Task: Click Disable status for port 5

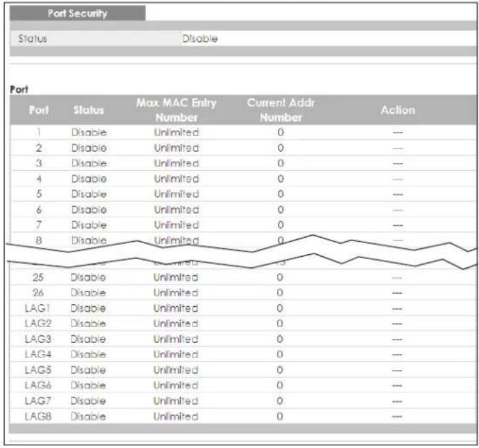Action: (89, 194)
